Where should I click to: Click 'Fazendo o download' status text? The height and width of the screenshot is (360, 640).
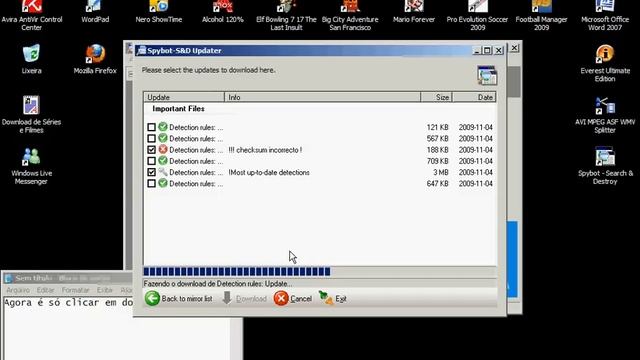tap(218, 283)
